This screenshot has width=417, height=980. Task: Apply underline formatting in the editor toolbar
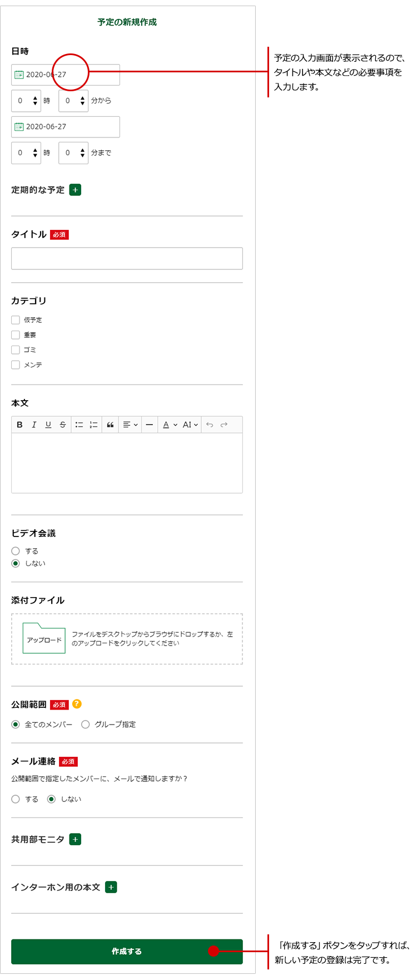click(48, 425)
